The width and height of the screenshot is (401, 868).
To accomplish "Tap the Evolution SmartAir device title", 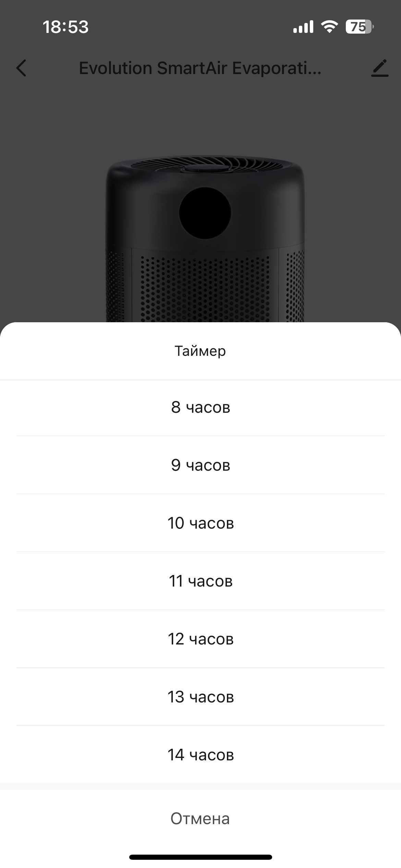I will tap(200, 68).
